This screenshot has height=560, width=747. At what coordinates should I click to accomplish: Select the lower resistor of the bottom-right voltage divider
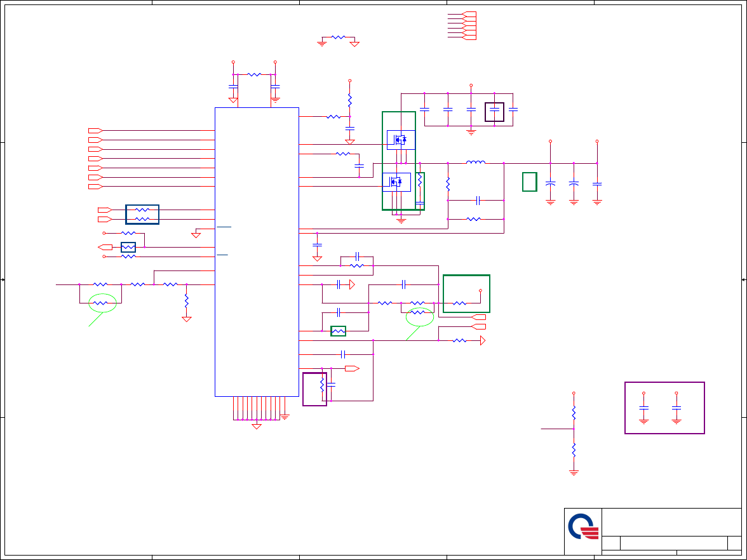pyautogui.click(x=574, y=450)
